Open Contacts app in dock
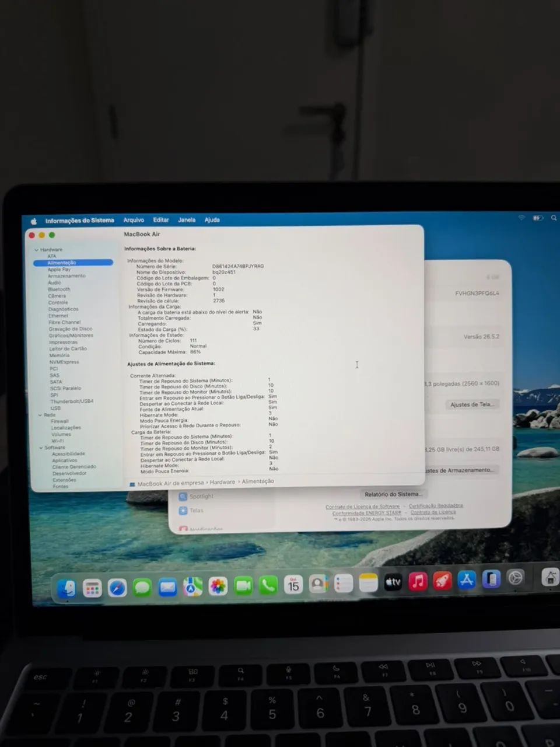This screenshot has width=560, height=747. tap(318, 584)
